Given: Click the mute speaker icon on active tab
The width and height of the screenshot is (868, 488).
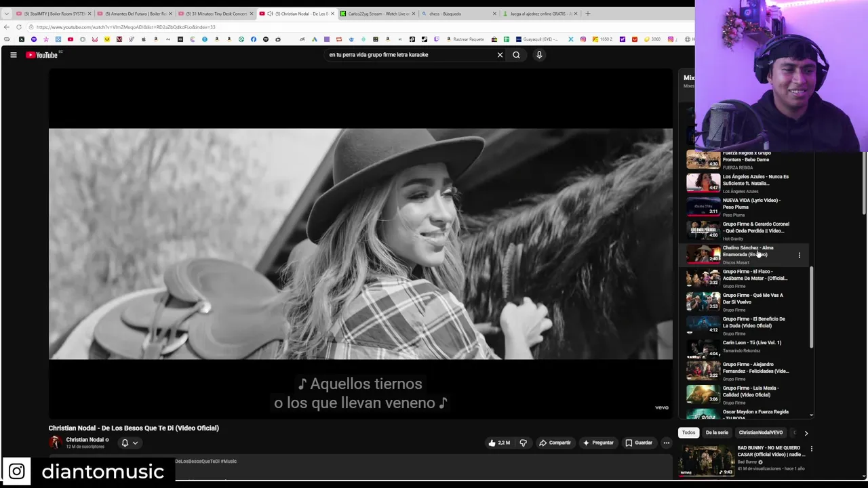Looking at the screenshot, I should (x=270, y=14).
